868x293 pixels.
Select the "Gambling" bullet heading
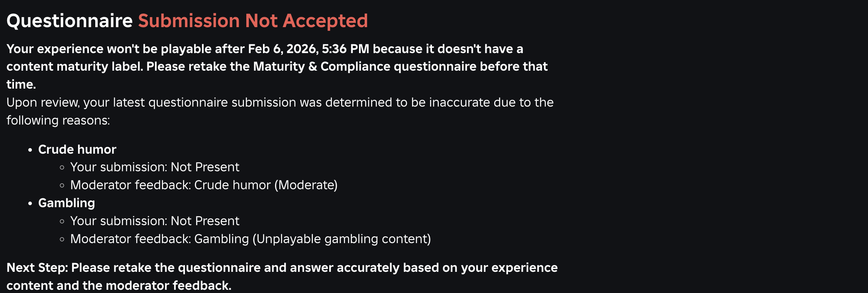pyautogui.click(x=67, y=203)
